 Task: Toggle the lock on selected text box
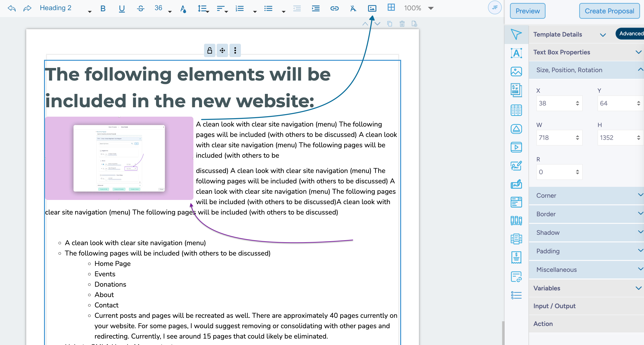pyautogui.click(x=209, y=50)
